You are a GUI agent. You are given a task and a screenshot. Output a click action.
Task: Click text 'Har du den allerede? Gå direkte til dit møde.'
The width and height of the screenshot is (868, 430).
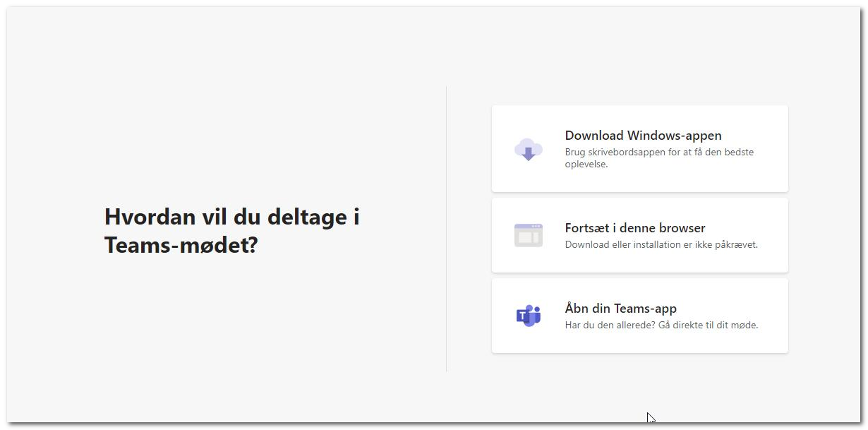(661, 326)
